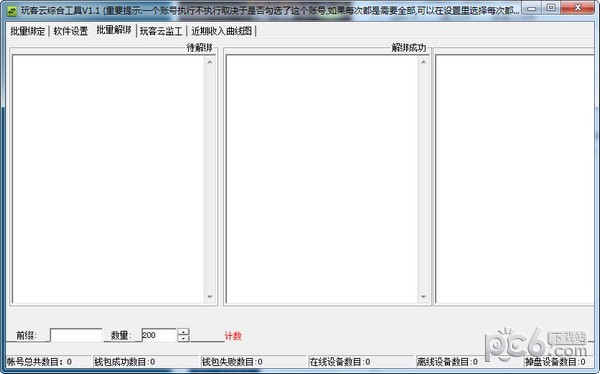Click the down arrow of 待解绑 scrollbar
Viewport: 600px width, 374px height.
(210, 297)
